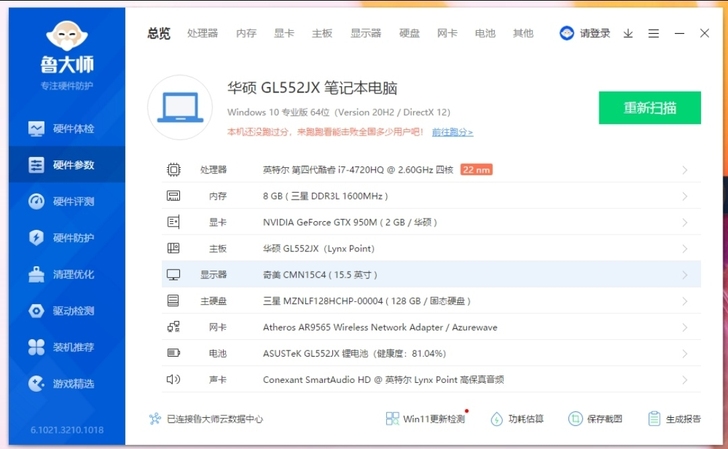
Task: Click version number 6.1021.3210.1018
Action: pos(67,430)
